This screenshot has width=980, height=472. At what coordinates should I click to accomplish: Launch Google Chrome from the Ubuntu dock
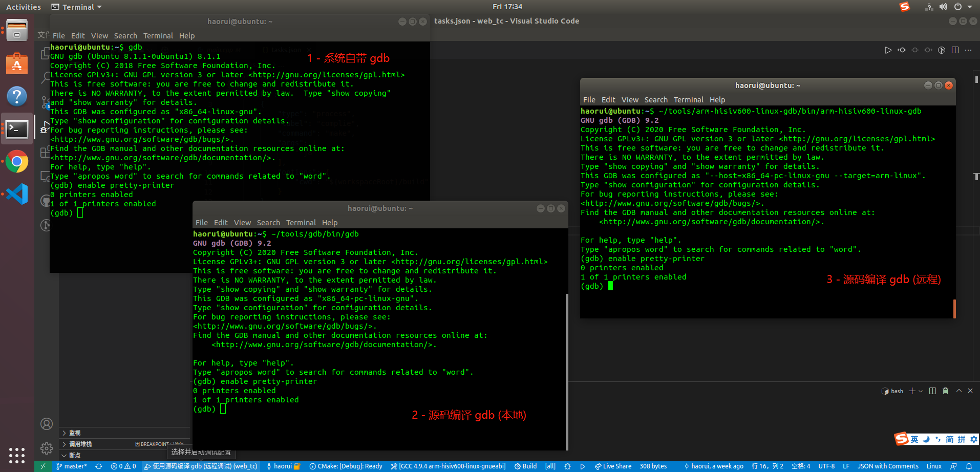tap(17, 162)
